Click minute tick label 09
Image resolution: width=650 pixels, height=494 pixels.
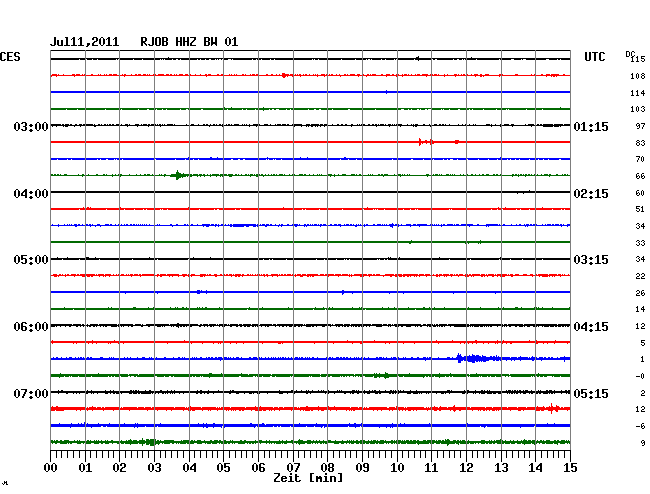pyautogui.click(x=362, y=468)
